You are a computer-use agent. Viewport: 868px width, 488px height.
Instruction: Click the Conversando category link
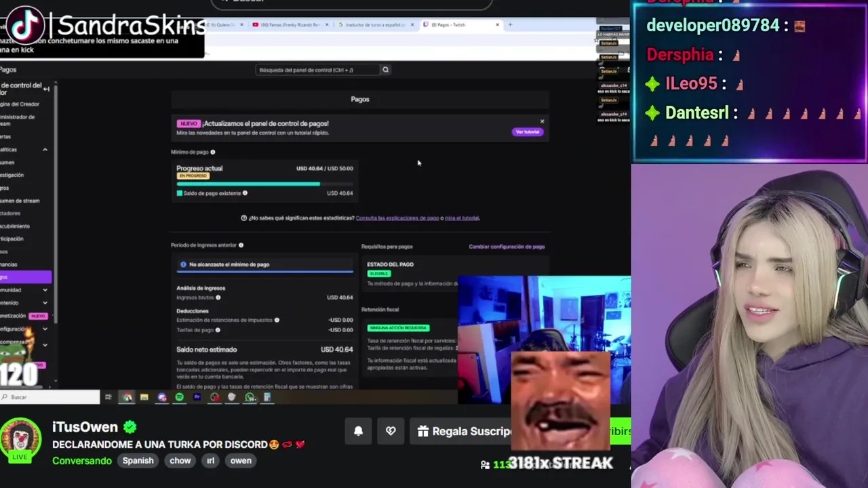coord(82,461)
